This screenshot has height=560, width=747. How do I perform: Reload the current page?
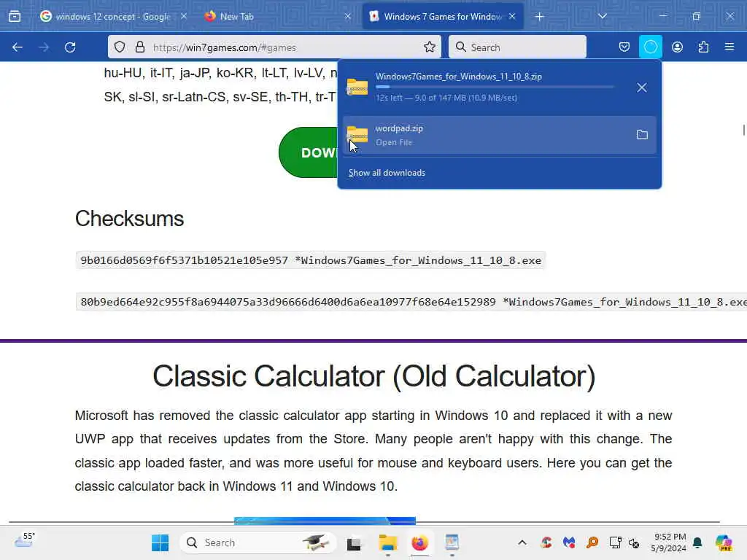point(70,47)
